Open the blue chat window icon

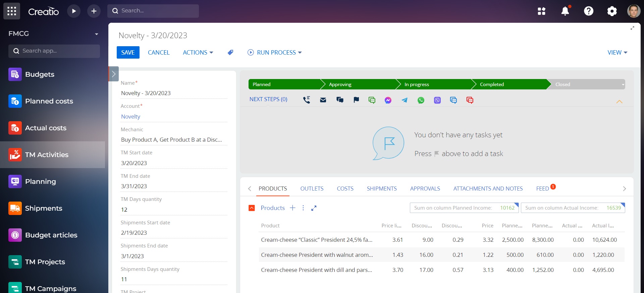coord(453,100)
